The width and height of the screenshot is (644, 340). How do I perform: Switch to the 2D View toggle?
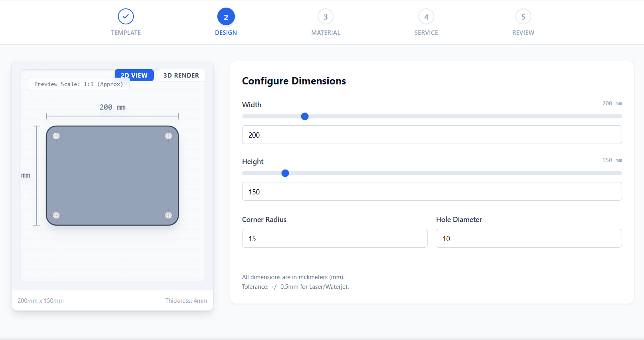(134, 76)
